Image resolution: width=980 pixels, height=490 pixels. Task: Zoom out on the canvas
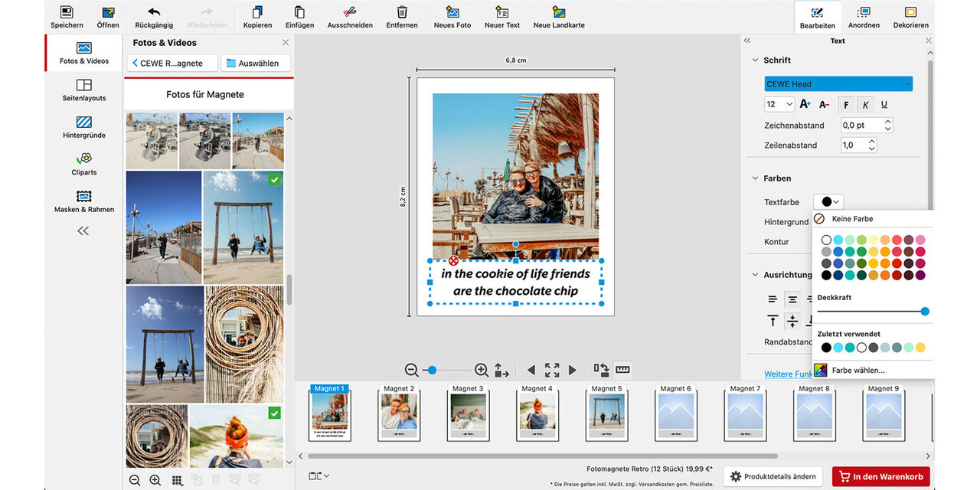412,371
